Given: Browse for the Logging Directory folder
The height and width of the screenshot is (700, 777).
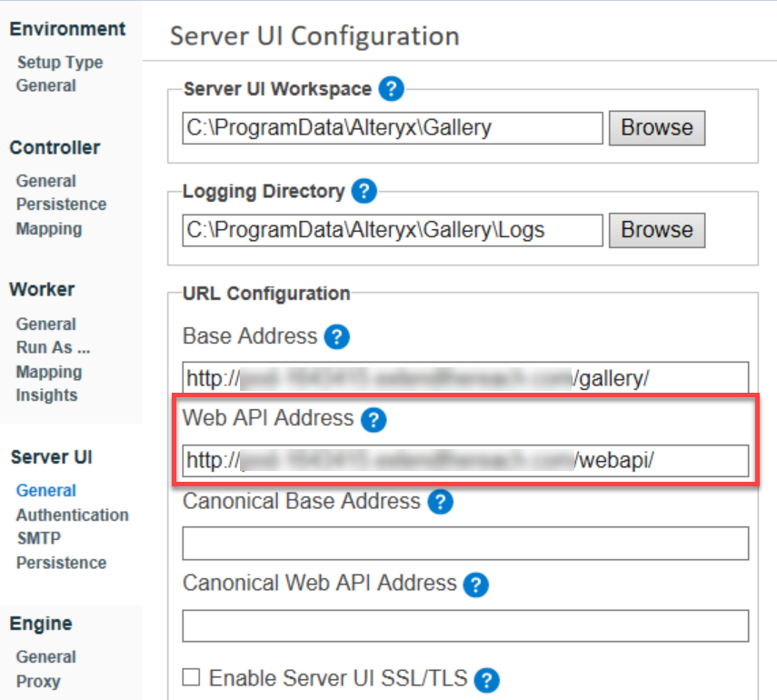Looking at the screenshot, I should tap(656, 230).
